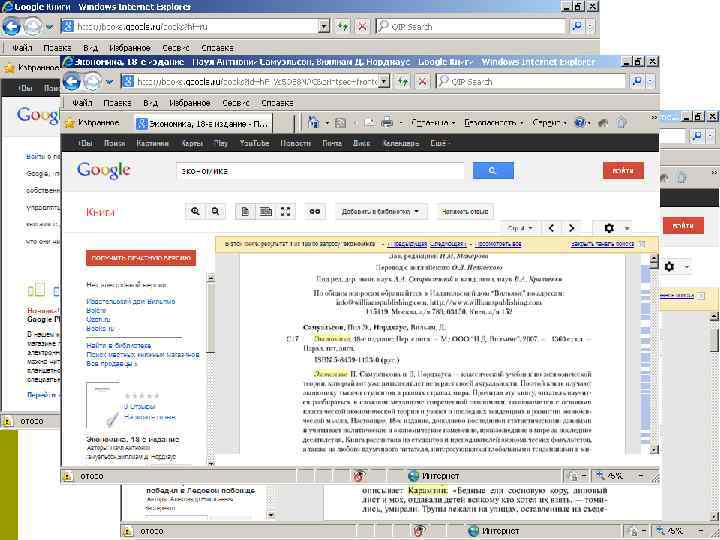Viewport: 720px width, 540px height.
Task: Click the QIP Search magnifier in Экономика window
Action: tap(636, 81)
